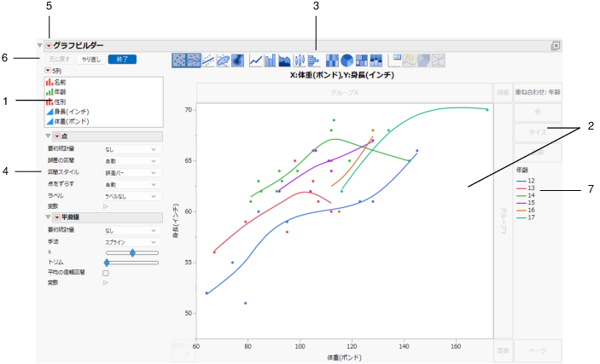Select the Parallel plot element icon

click(438, 61)
